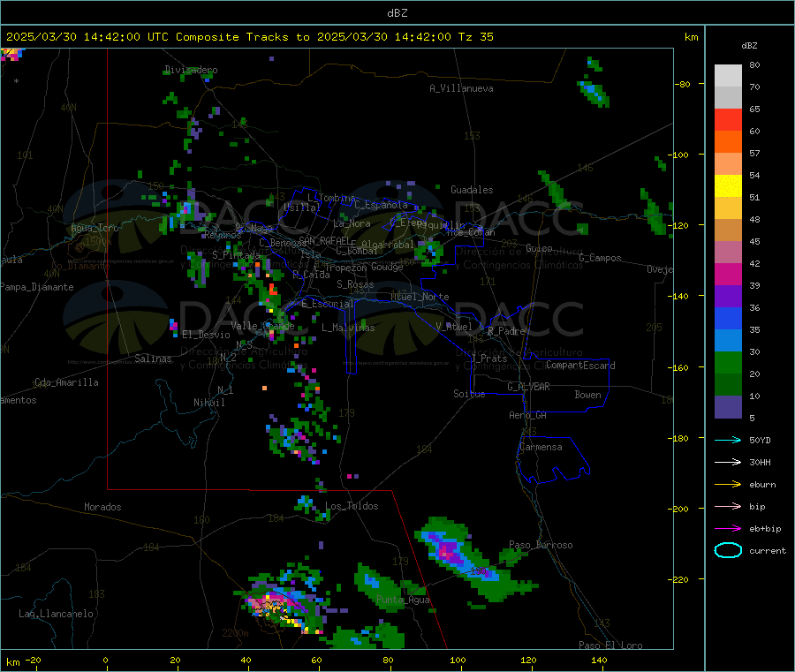The width and height of the screenshot is (795, 672).
Task: Click the V_Atuel label
Action: (454, 327)
